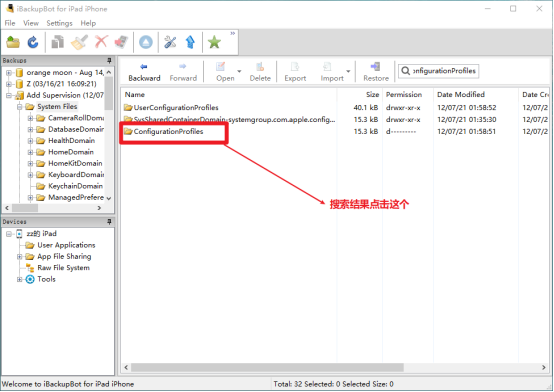Open the dropdown arrow beside Import
Image resolution: width=554 pixels, height=392 pixels.
tap(348, 71)
